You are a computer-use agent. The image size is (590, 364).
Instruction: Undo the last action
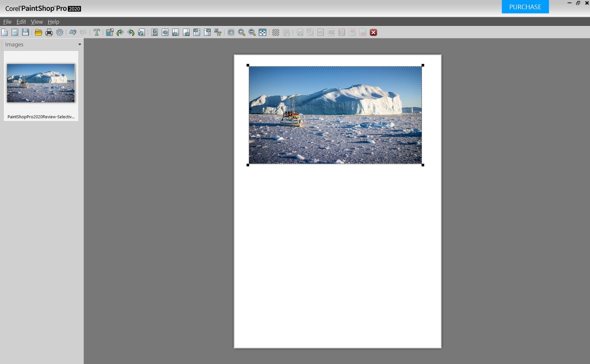coord(73,32)
